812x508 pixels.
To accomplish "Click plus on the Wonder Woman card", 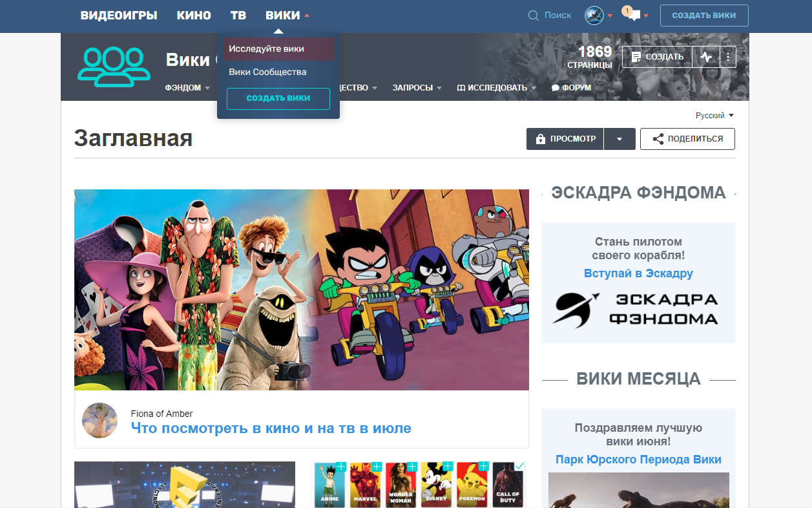I will (x=412, y=467).
